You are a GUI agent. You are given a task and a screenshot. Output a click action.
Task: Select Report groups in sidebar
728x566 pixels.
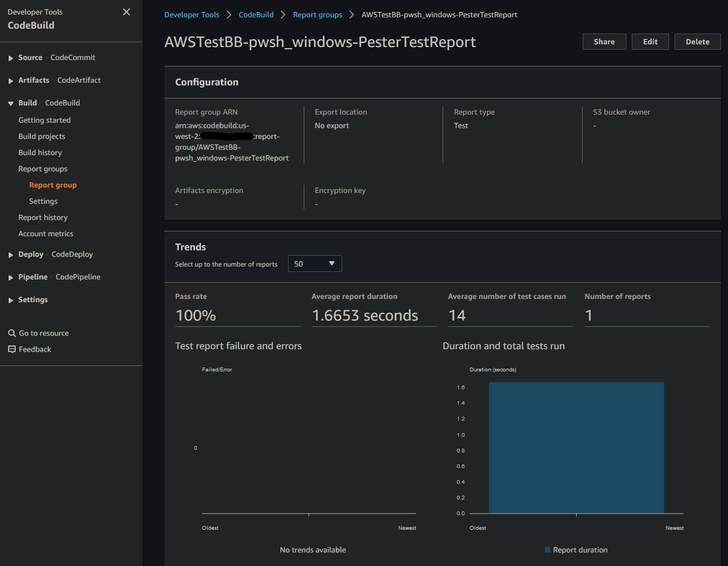(43, 169)
